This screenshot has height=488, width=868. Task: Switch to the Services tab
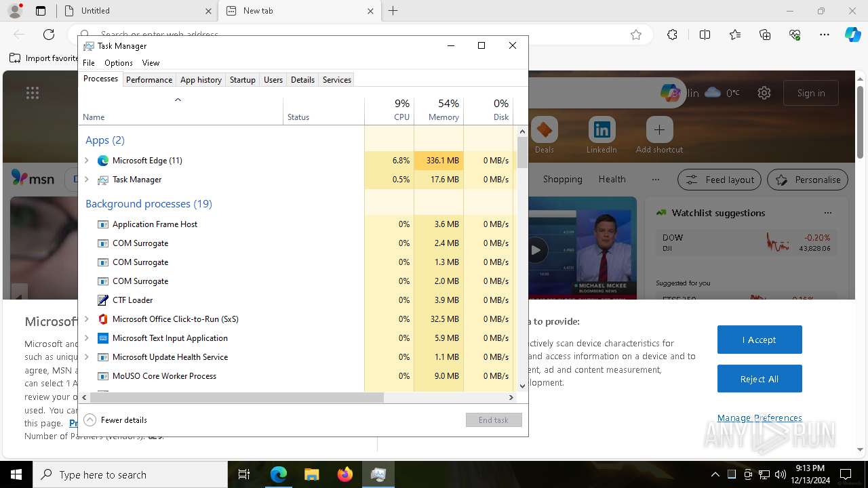point(336,80)
